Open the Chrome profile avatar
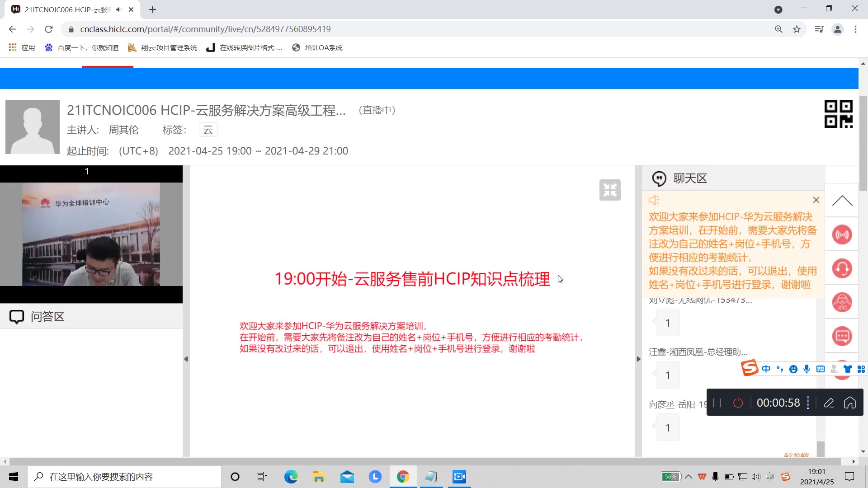This screenshot has width=868, height=488. coord(838,29)
